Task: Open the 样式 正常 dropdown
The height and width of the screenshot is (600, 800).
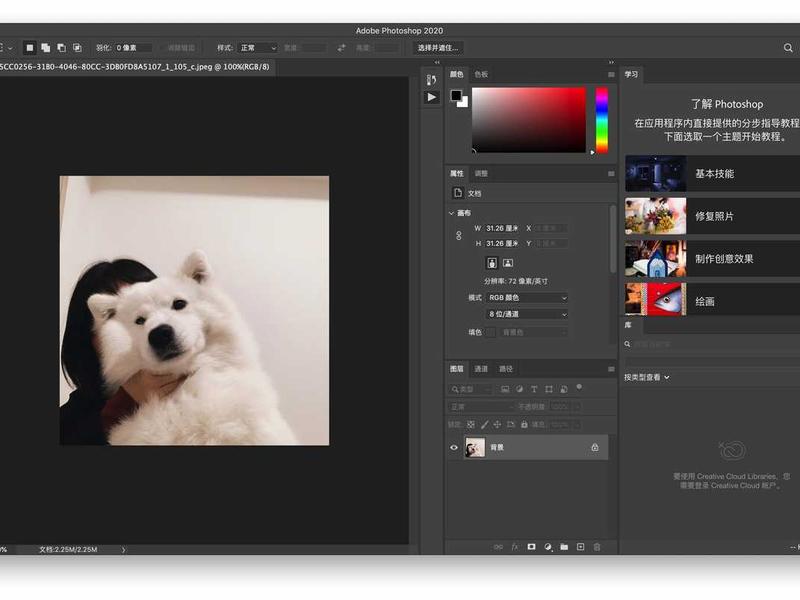Action: (x=258, y=48)
